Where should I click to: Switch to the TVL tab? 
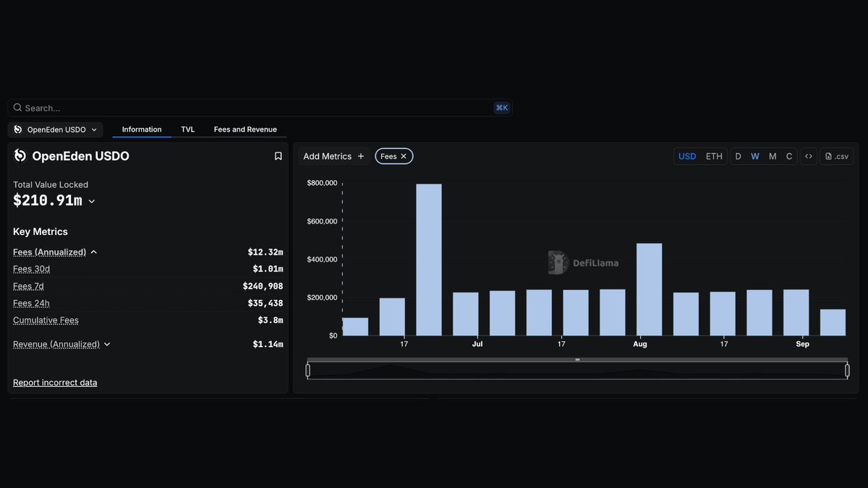point(188,129)
